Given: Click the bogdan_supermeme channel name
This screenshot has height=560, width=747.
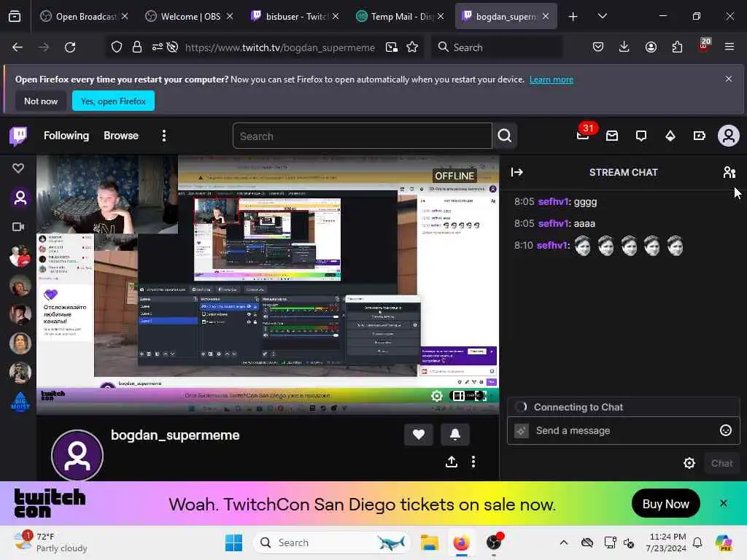Looking at the screenshot, I should pos(175,435).
